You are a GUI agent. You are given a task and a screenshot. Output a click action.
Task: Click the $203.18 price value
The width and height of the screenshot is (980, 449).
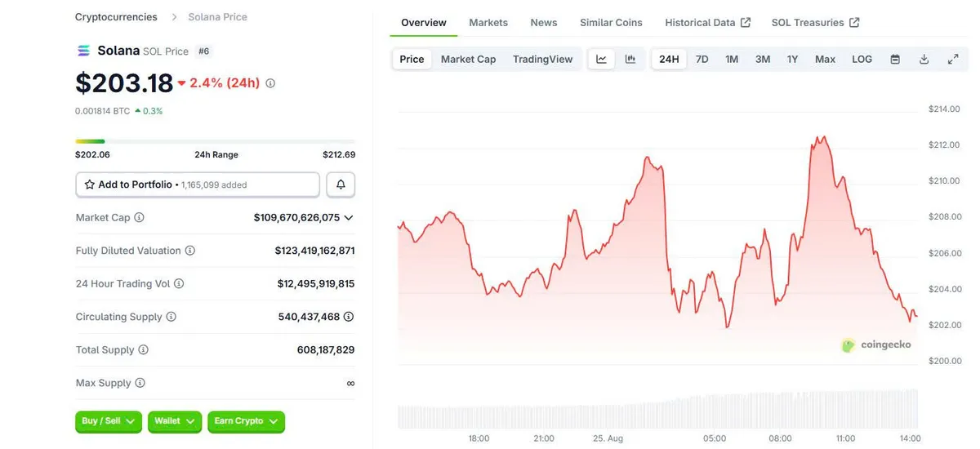124,83
